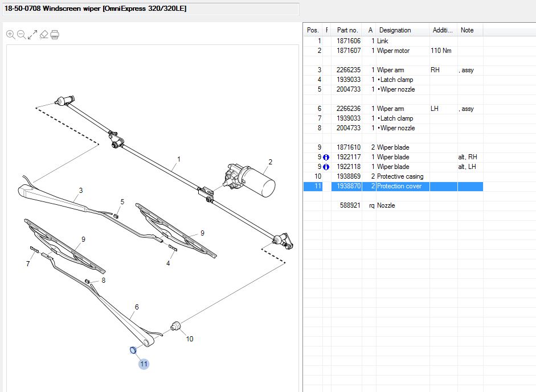536x392 pixels.
Task: Sort by Part no. column header
Action: [347, 30]
